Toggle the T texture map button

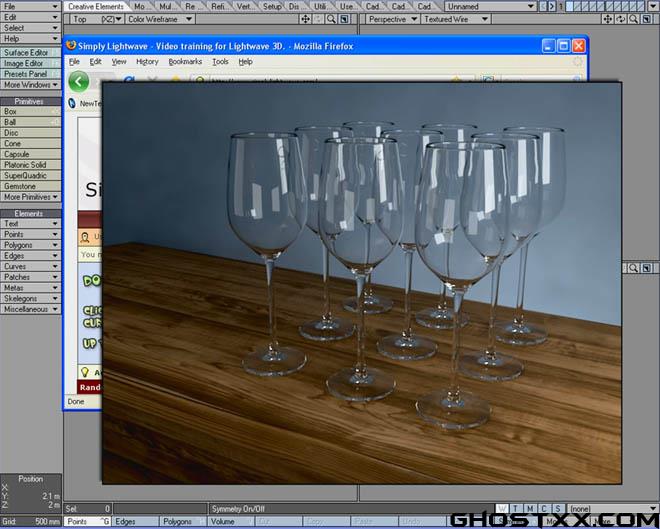[x=516, y=509]
